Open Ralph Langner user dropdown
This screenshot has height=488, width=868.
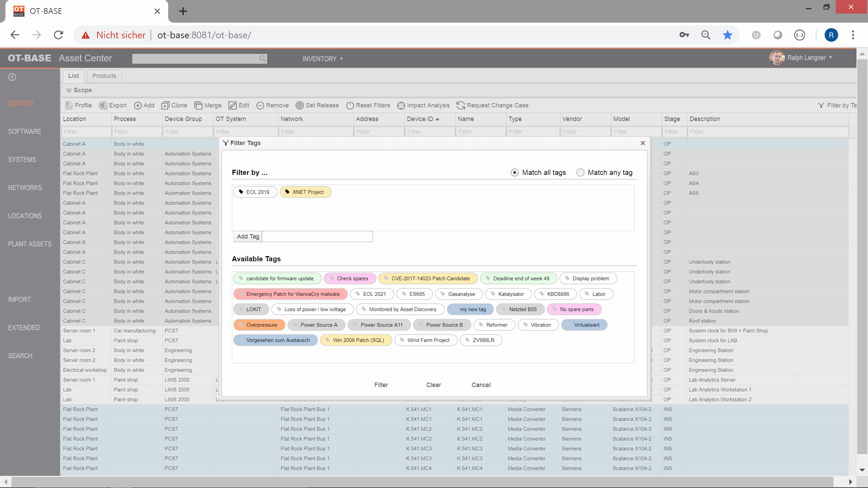(x=810, y=58)
